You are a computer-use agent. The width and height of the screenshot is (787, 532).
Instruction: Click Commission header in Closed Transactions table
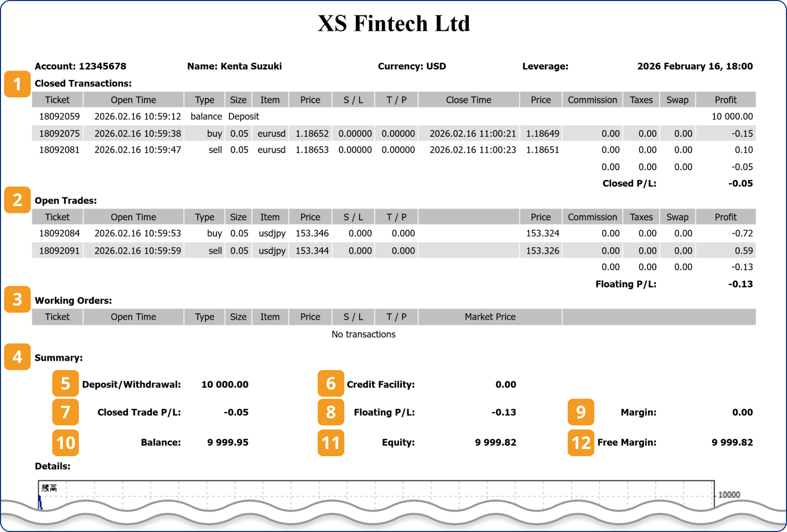pos(592,100)
